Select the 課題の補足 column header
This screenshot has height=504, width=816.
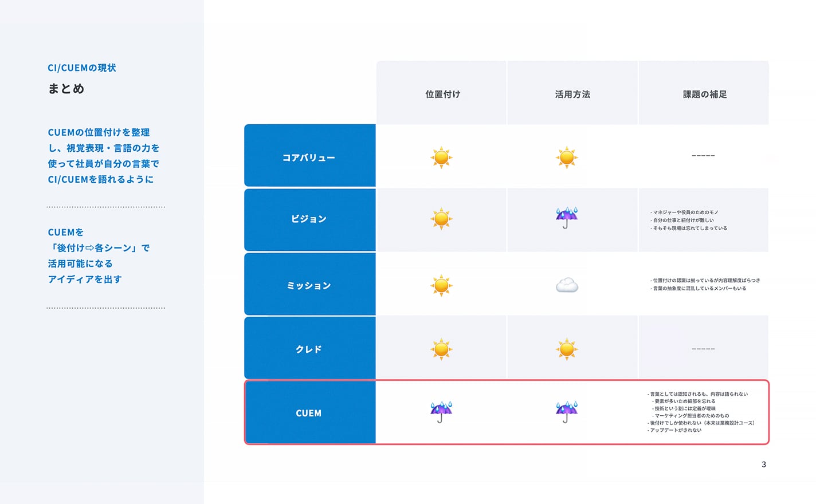pyautogui.click(x=704, y=93)
